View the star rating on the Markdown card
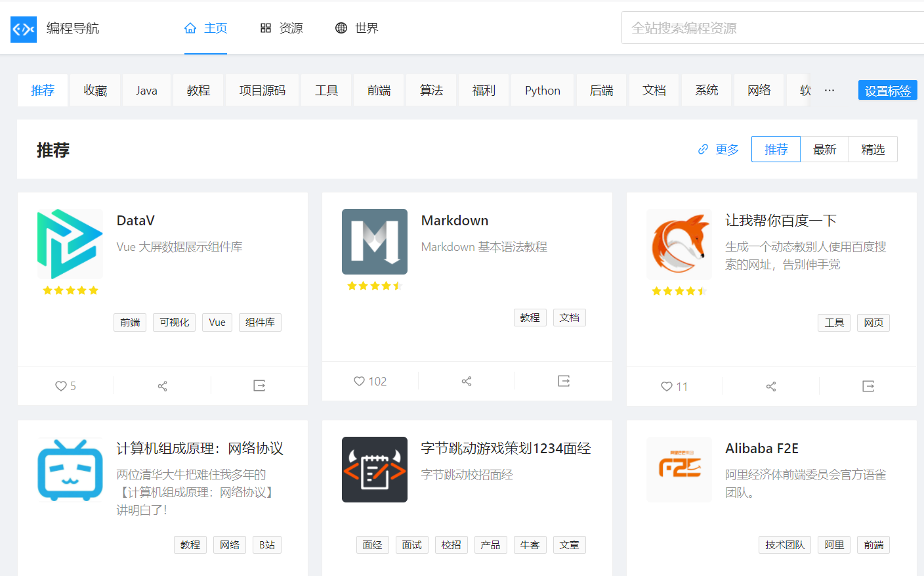The image size is (924, 576). coord(375,285)
